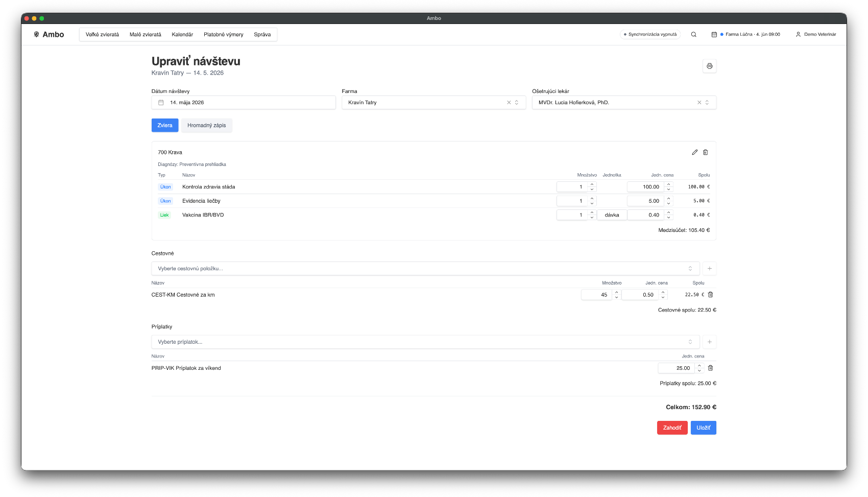Click unit price stepper for Cestovné za km

pos(663,295)
